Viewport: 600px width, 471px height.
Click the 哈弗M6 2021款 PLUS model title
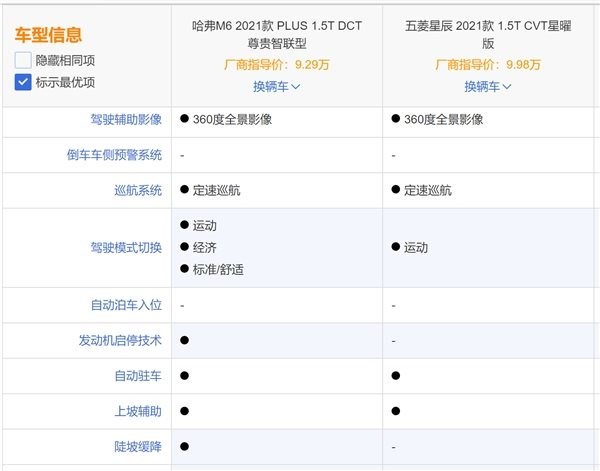click(277, 34)
